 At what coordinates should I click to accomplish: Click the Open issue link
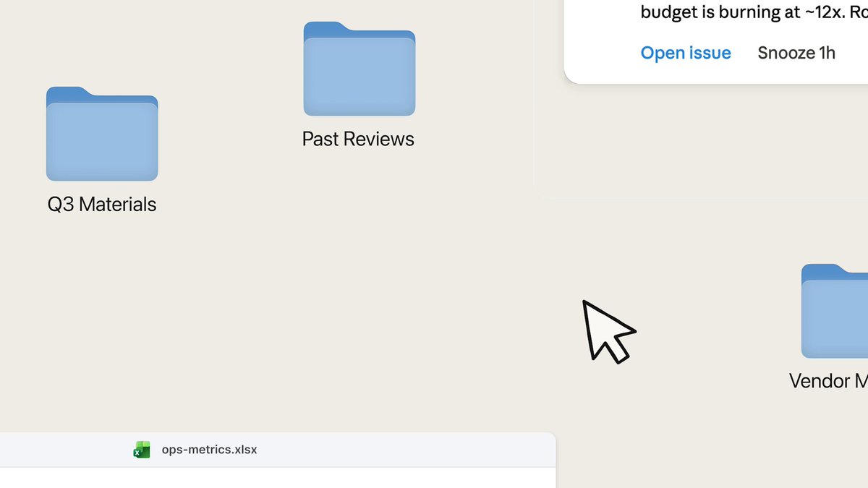[686, 53]
